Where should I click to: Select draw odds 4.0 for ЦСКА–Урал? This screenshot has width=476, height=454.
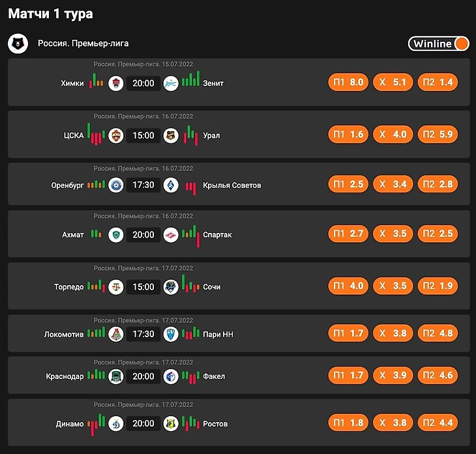click(x=393, y=135)
